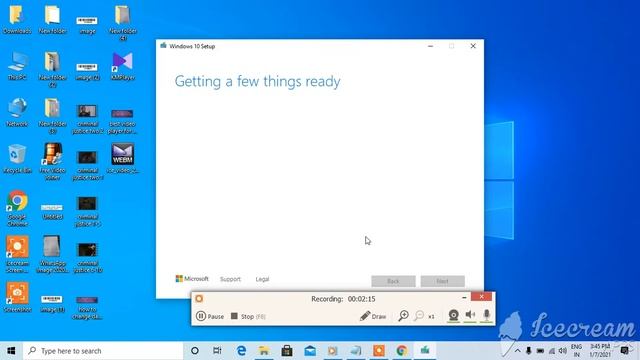Select the how to change video file

[87, 307]
